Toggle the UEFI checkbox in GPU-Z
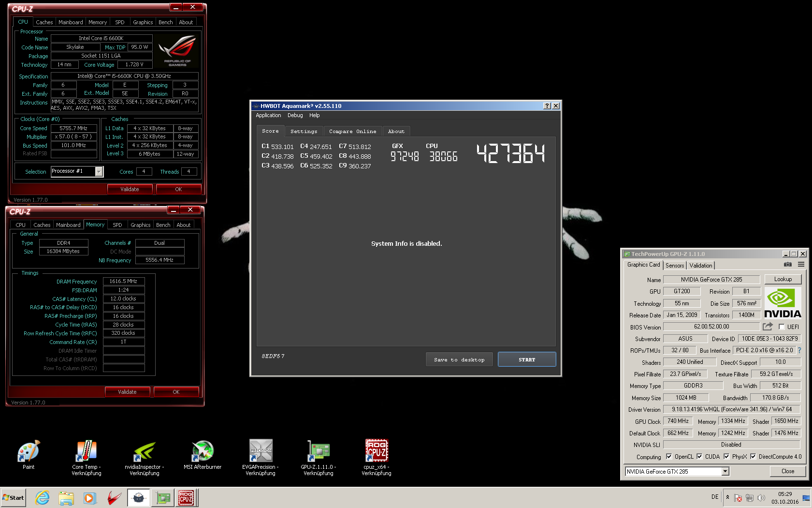 tap(782, 327)
